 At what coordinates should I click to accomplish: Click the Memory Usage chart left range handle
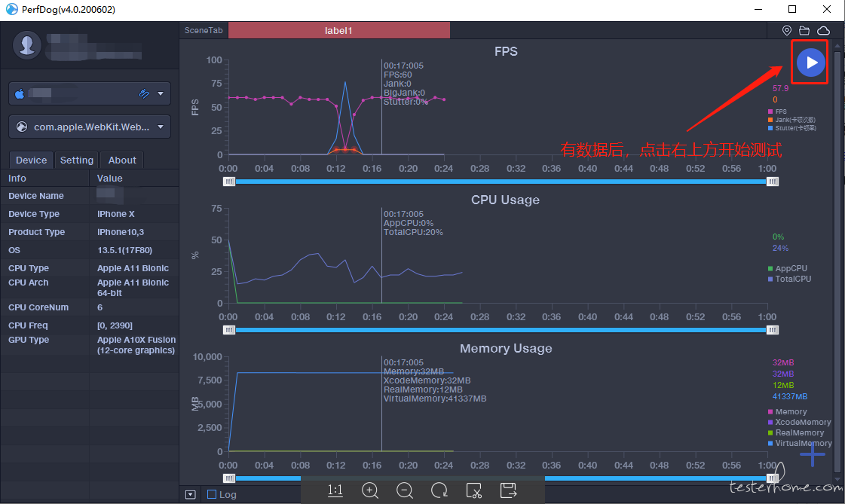pyautogui.click(x=229, y=478)
